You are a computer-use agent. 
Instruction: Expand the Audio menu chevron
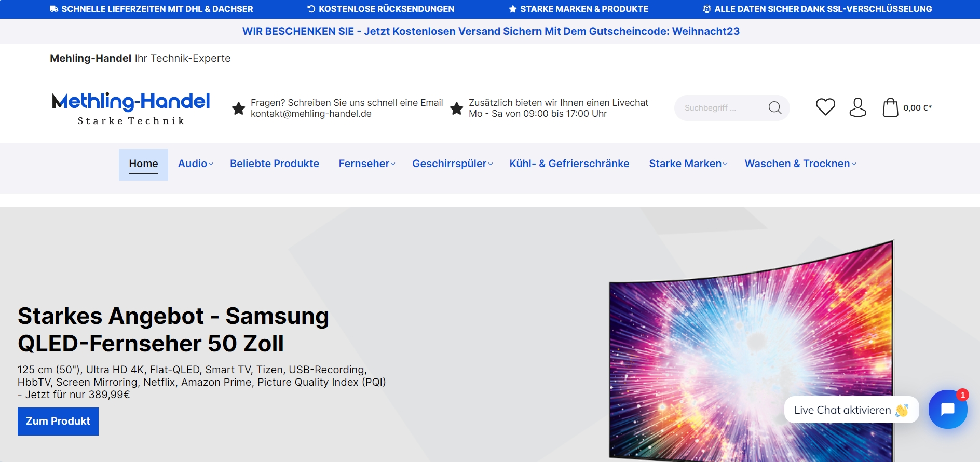pos(211,164)
